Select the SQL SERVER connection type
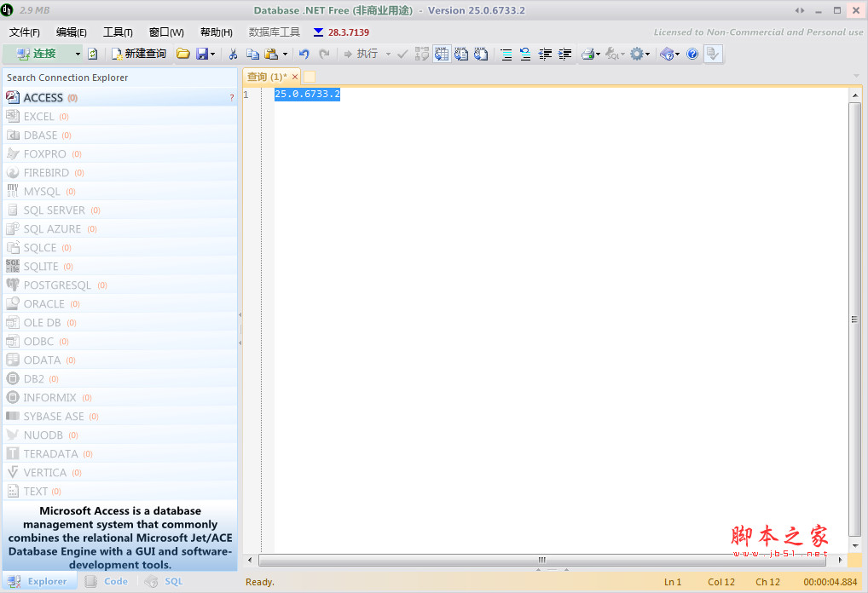The height and width of the screenshot is (593, 868). pos(120,210)
